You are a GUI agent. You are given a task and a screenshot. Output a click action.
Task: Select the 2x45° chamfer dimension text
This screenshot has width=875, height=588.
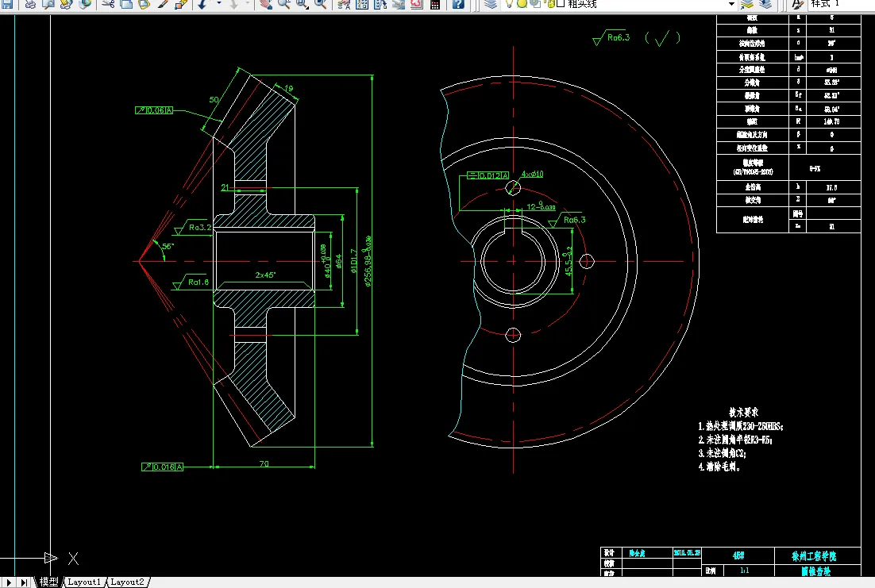(266, 275)
